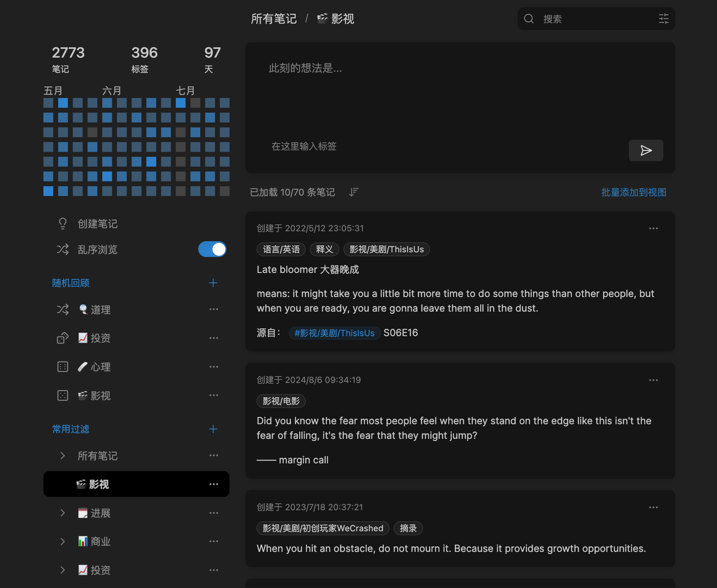Open the 进展 filter
Screen dimensions: 717x588
pyautogui.click(x=95, y=513)
